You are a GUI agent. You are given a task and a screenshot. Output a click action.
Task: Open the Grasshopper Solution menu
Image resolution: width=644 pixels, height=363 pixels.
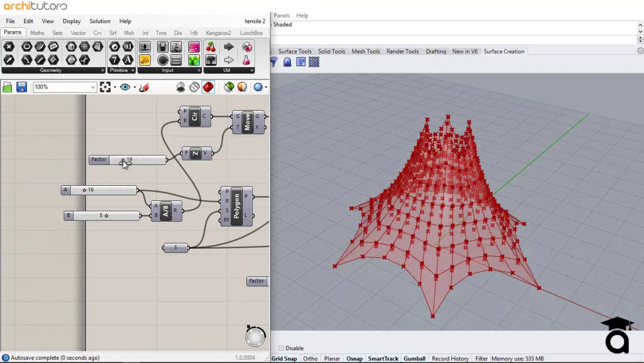[100, 21]
